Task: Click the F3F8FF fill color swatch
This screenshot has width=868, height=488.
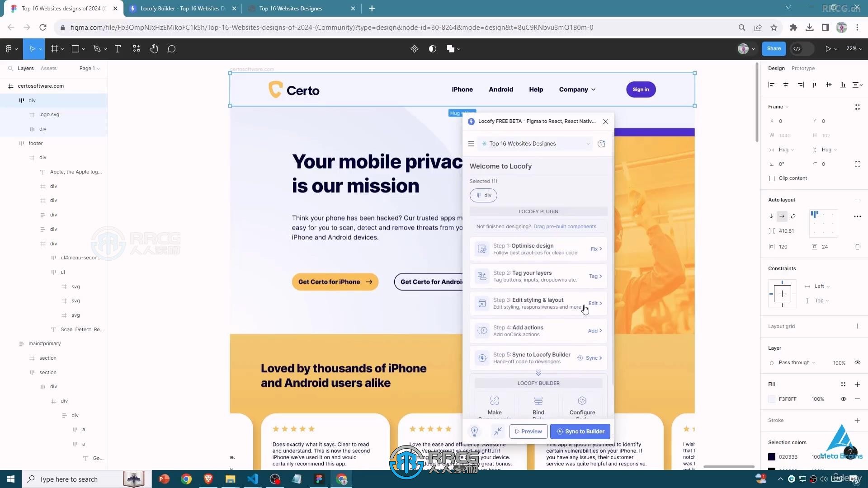Action: click(772, 399)
